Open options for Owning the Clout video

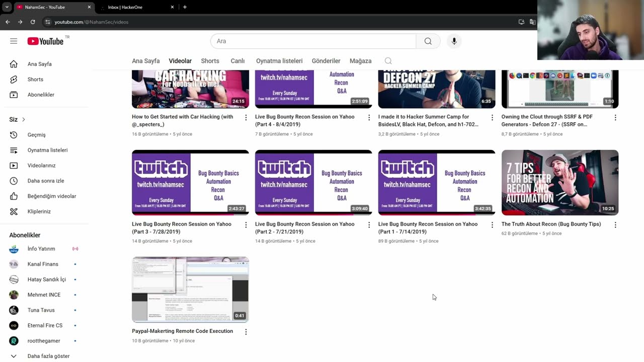click(x=615, y=117)
